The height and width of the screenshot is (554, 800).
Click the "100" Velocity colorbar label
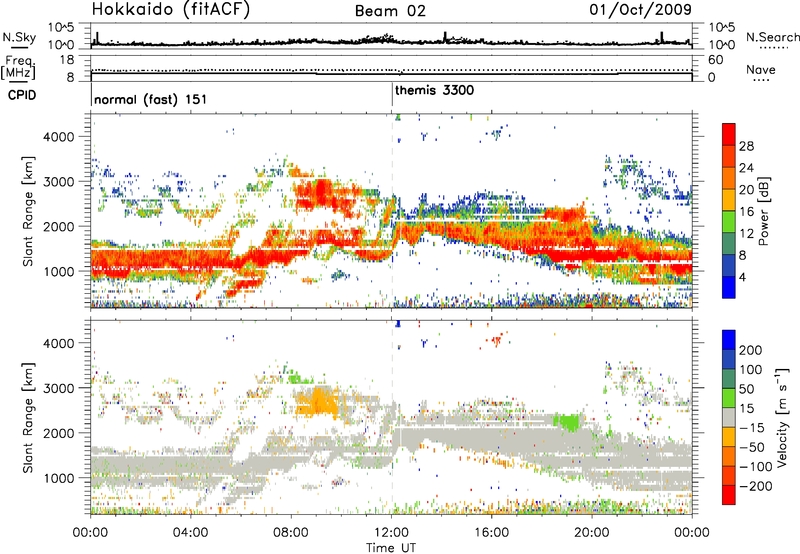pyautogui.click(x=750, y=369)
